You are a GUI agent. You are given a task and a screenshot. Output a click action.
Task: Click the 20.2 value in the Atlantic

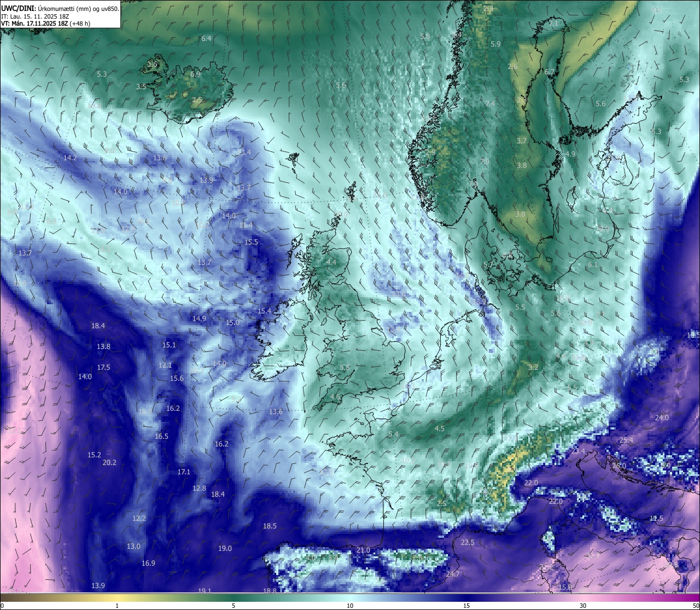coord(109,463)
